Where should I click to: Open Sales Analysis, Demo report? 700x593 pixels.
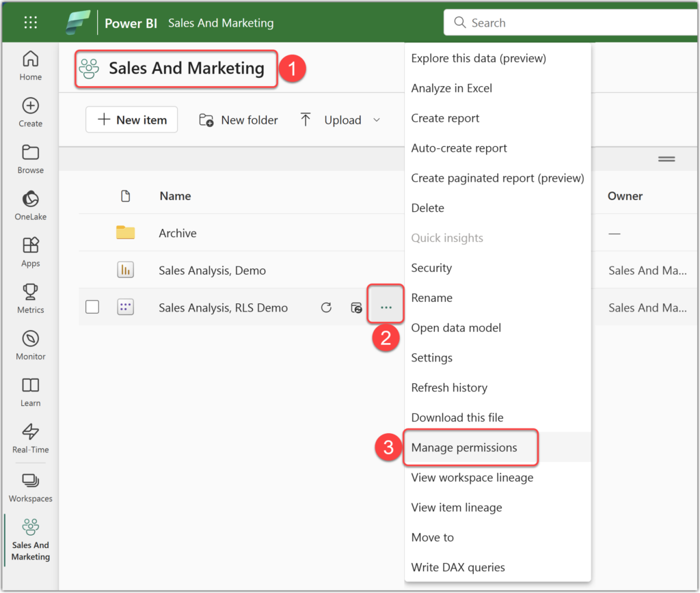tap(212, 271)
